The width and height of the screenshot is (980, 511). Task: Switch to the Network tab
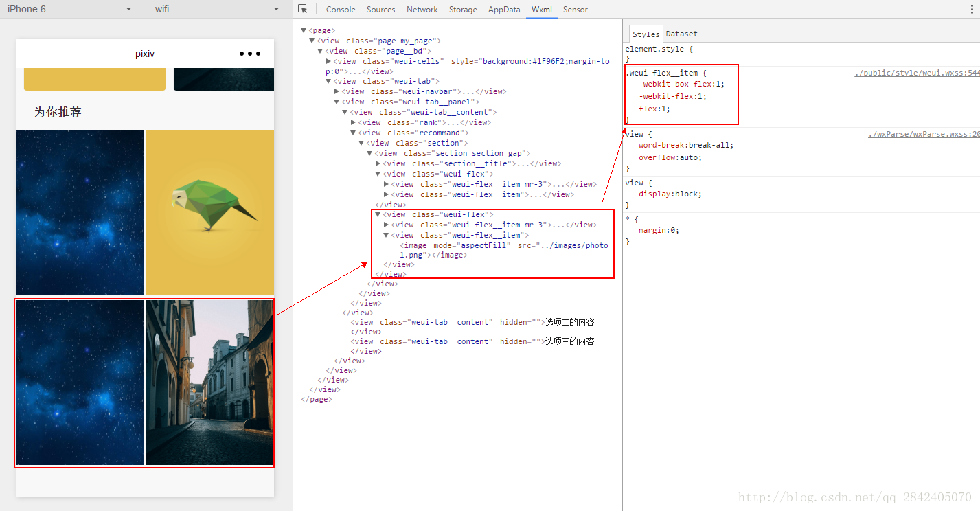[422, 10]
